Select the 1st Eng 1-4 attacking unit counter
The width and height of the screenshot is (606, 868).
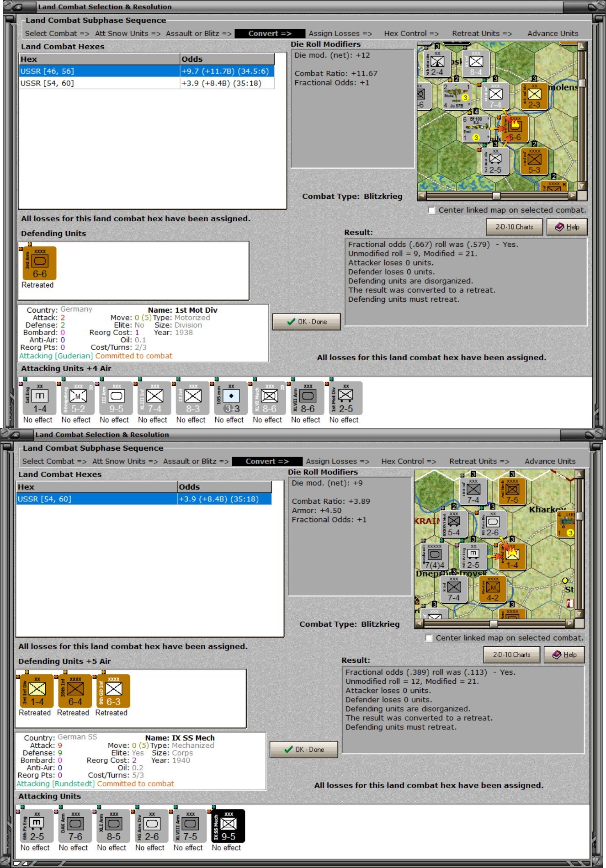(39, 398)
